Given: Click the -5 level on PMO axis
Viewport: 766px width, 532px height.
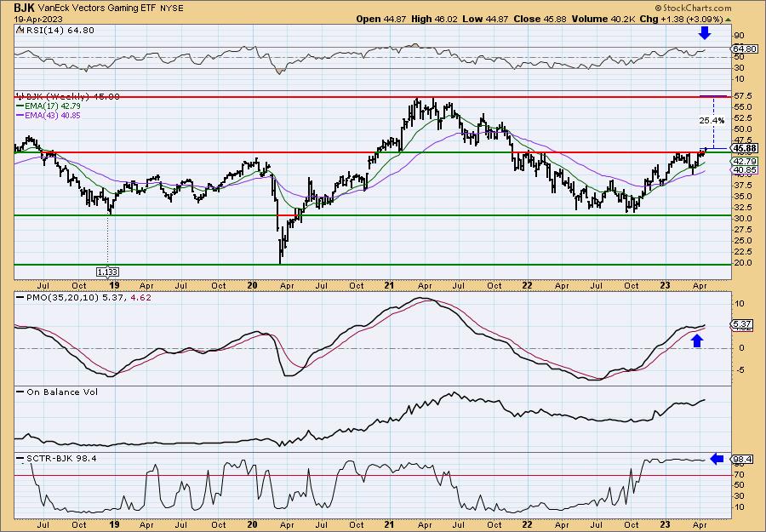Looking at the screenshot, I should (739, 370).
